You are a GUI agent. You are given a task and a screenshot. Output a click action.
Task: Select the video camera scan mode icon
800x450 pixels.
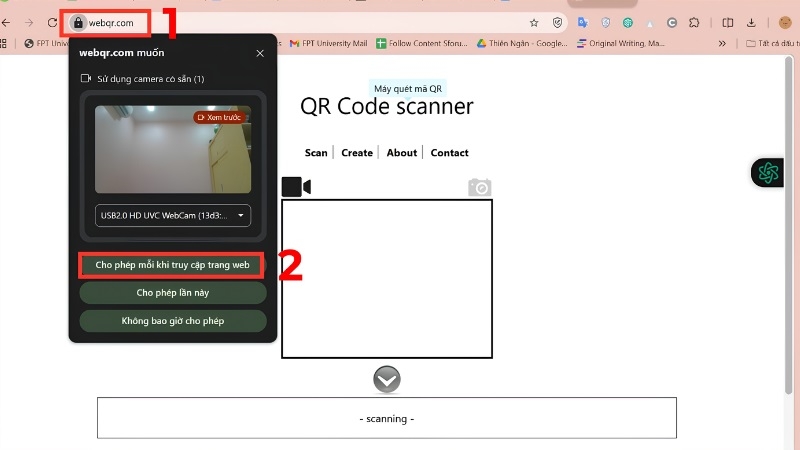tap(296, 187)
